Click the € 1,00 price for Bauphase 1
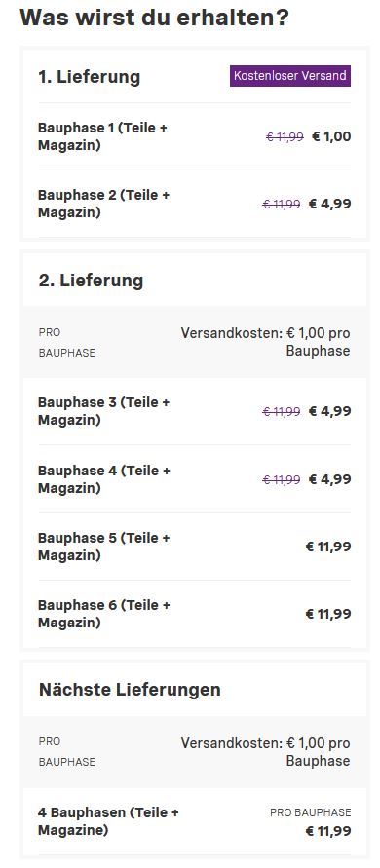The height and width of the screenshot is (868, 380). [x=331, y=136]
